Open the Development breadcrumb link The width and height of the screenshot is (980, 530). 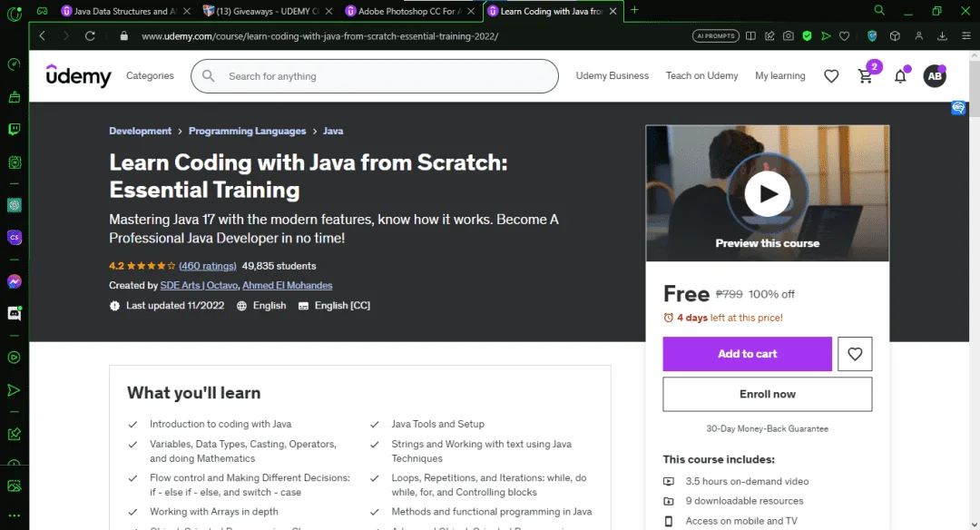click(140, 132)
